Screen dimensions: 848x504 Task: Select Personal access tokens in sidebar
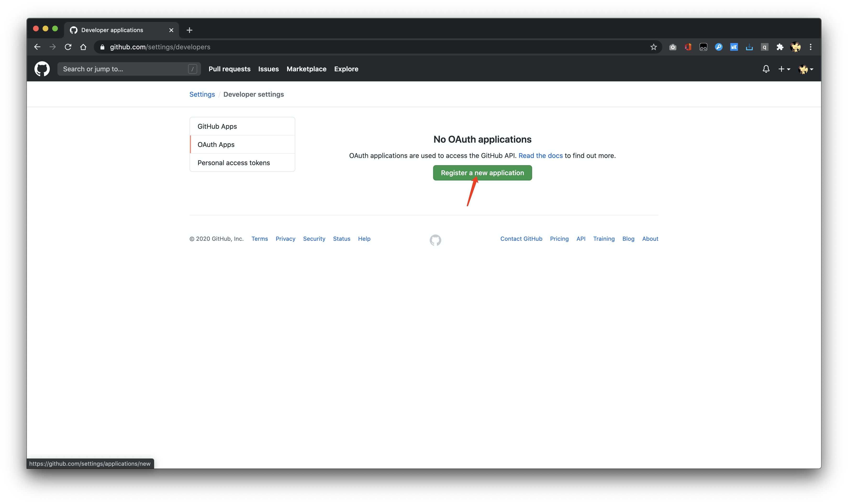pyautogui.click(x=242, y=163)
